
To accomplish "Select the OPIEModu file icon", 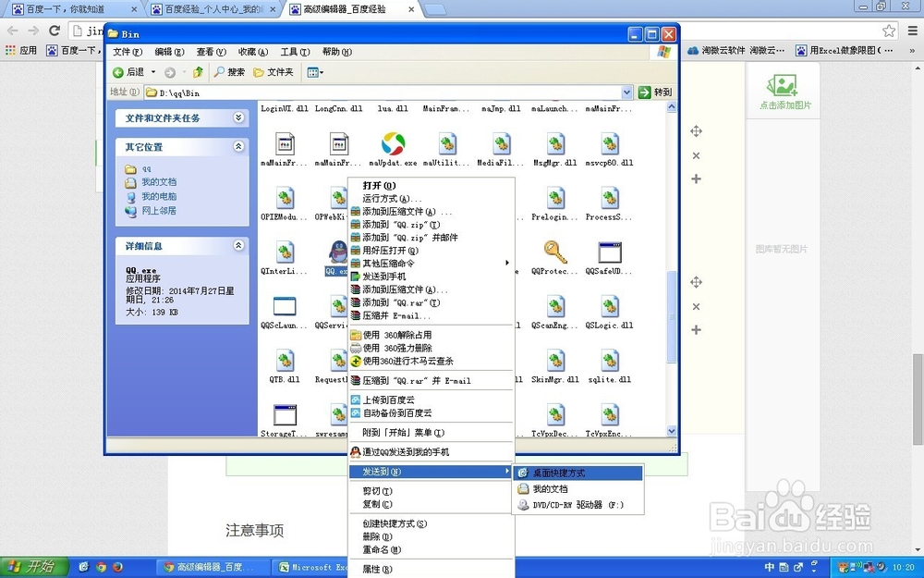I will pos(285,198).
